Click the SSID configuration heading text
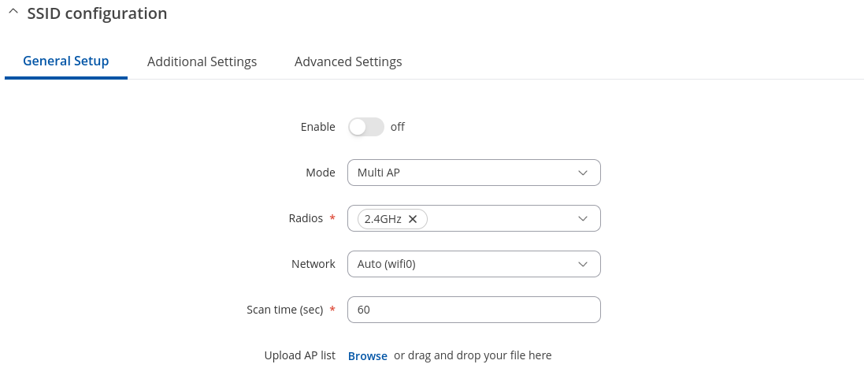The height and width of the screenshot is (379, 868). pyautogui.click(x=97, y=13)
